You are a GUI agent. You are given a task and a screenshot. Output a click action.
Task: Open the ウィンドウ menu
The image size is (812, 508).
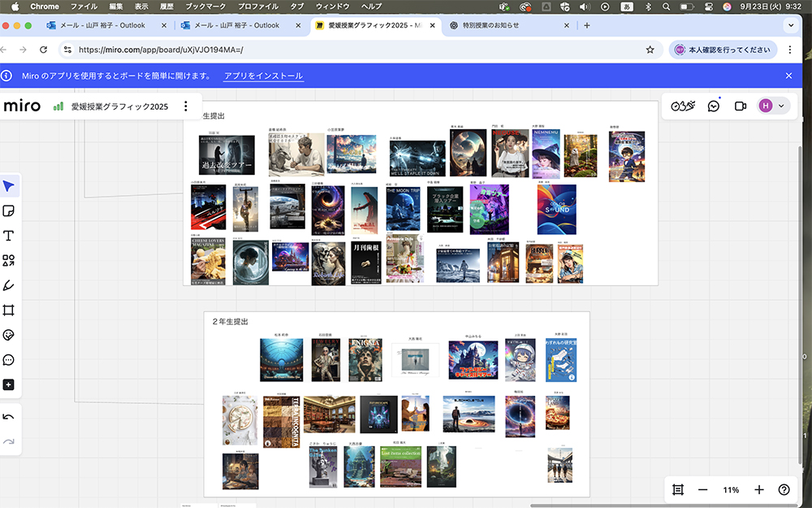[332, 7]
